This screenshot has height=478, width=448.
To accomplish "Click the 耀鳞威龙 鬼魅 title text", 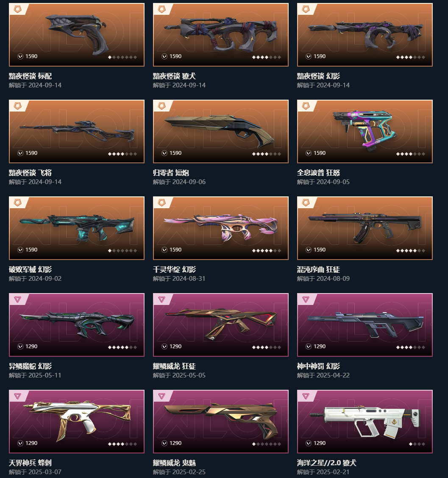I will coord(175,463).
